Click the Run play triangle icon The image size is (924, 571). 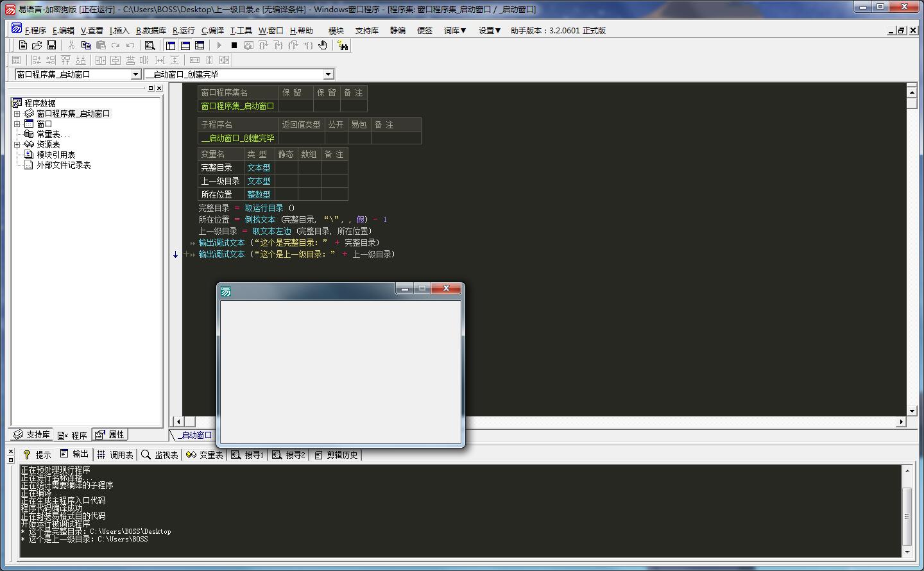coord(219,45)
